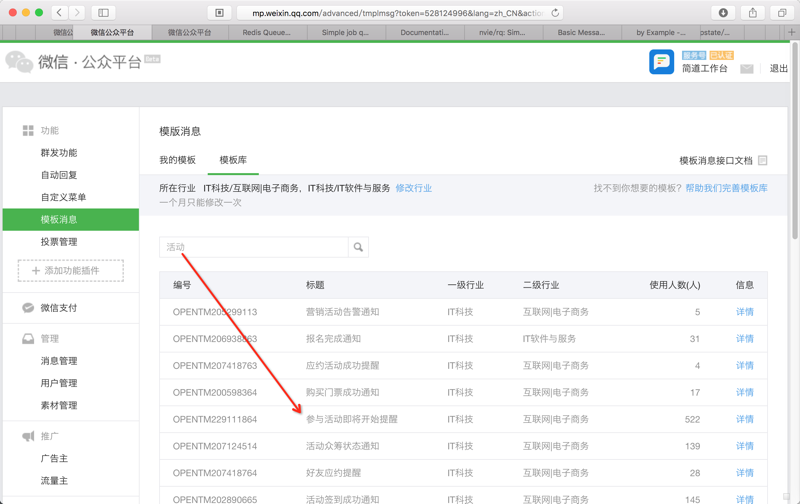Open 详情 for 报名完成通知
Viewport: 800px width, 504px height.
744,339
